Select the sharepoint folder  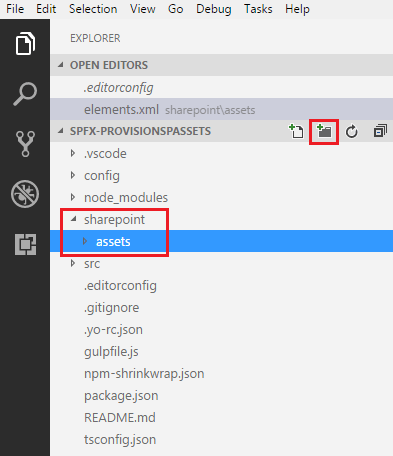pyautogui.click(x=221, y=219)
